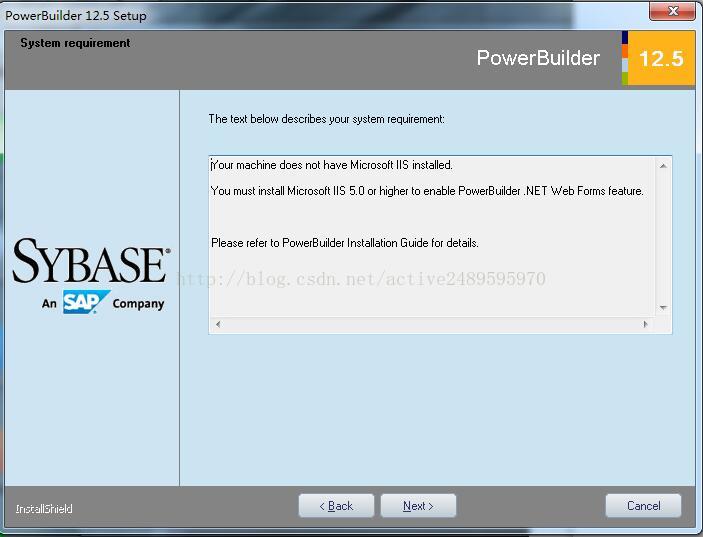Click the line 'Your machine does not have Microsoft IIS installed.'
The width and height of the screenshot is (703, 537).
332,165
